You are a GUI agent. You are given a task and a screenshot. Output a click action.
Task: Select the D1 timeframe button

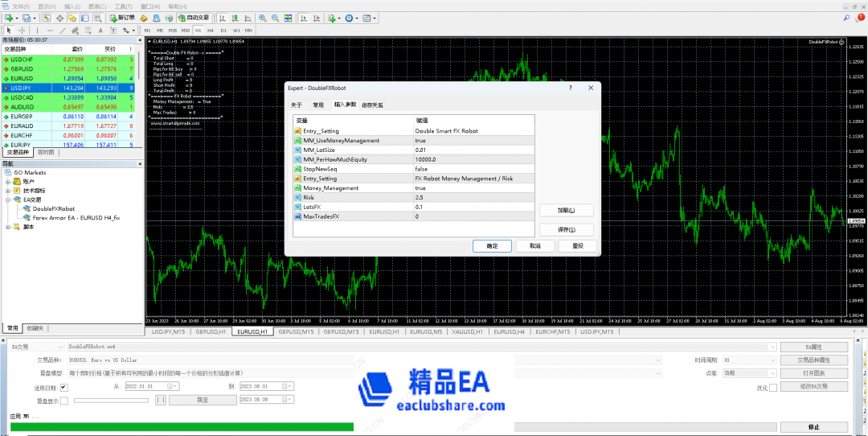[223, 30]
